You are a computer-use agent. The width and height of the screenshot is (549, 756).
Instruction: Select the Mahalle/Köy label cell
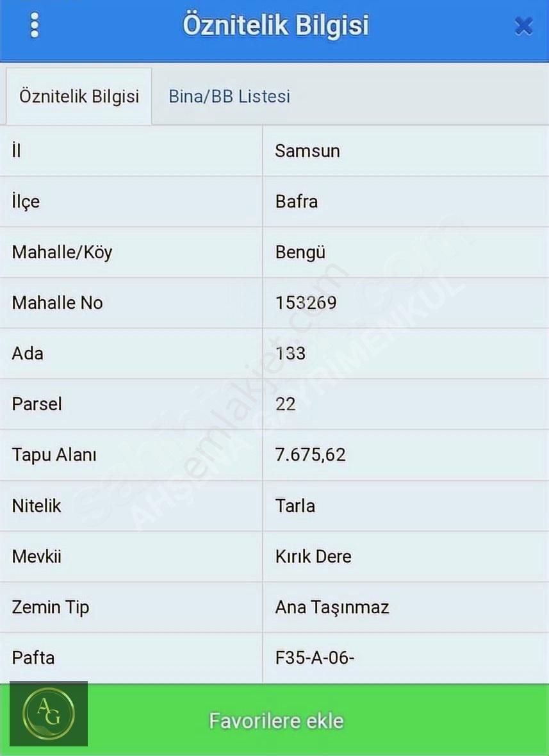131,252
